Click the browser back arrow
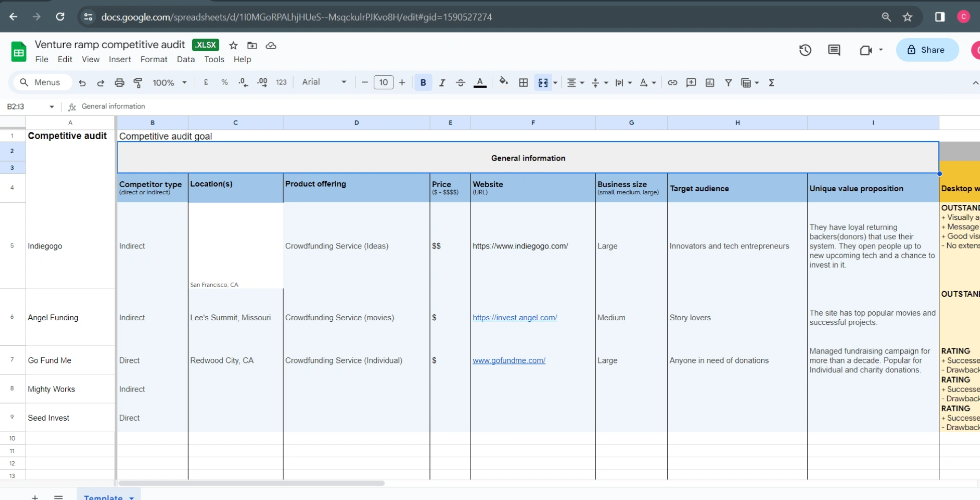The image size is (980, 500). click(14, 17)
